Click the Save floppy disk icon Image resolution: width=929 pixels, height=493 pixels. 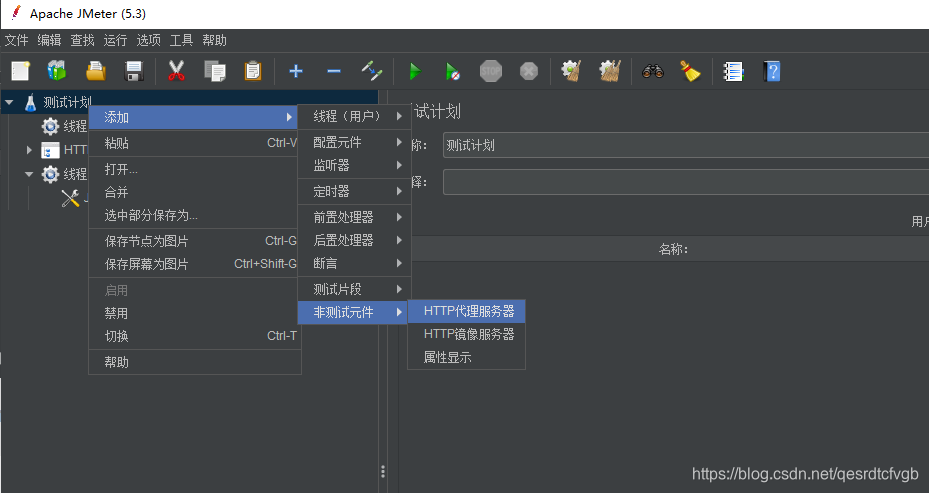(134, 71)
